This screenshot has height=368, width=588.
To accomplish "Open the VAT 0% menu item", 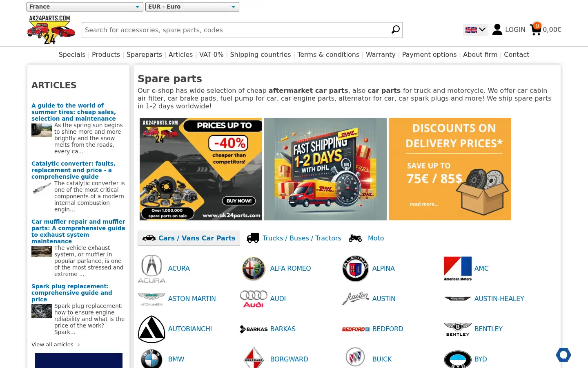I will pos(211,54).
